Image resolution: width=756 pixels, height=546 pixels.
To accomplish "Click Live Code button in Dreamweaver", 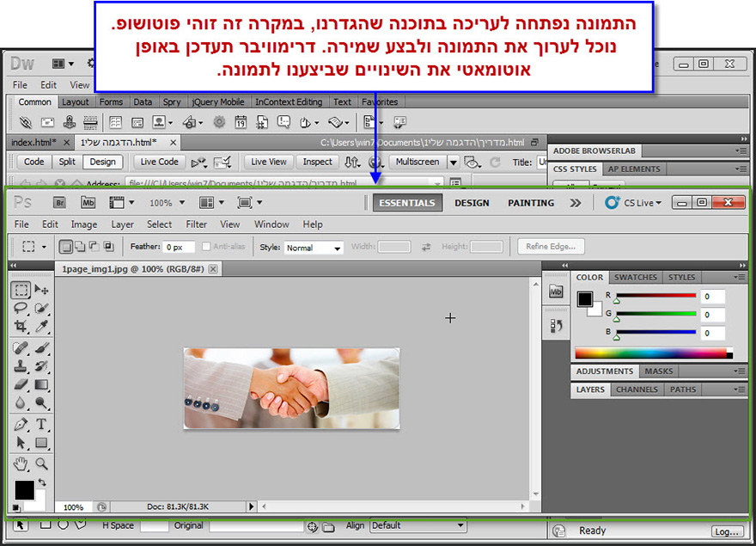I will tap(159, 162).
